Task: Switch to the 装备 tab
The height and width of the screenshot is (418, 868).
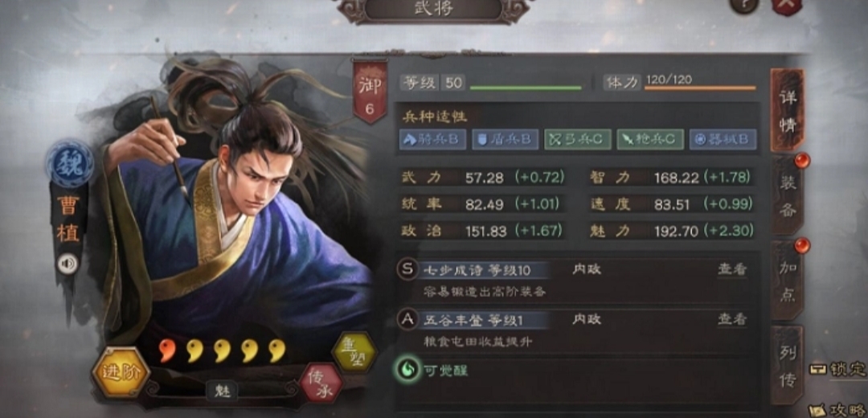Action: click(787, 195)
